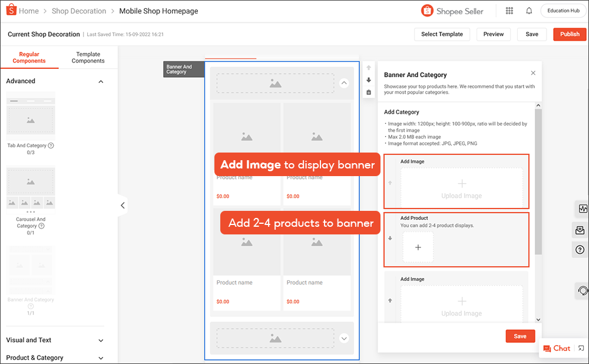Select the Regular Components tab

29,57
